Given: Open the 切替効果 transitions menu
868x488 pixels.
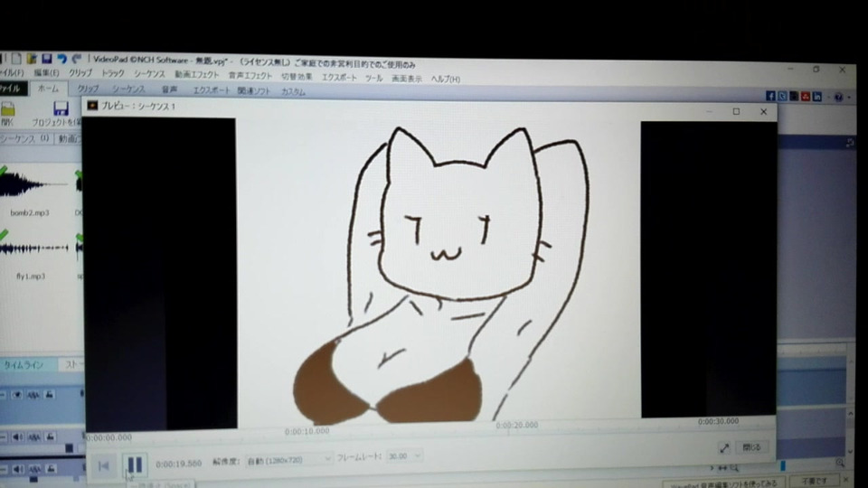Looking at the screenshot, I should click(297, 76).
